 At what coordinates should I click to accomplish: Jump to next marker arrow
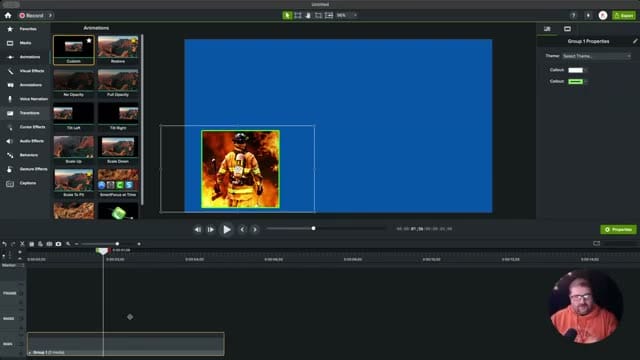[x=255, y=230]
